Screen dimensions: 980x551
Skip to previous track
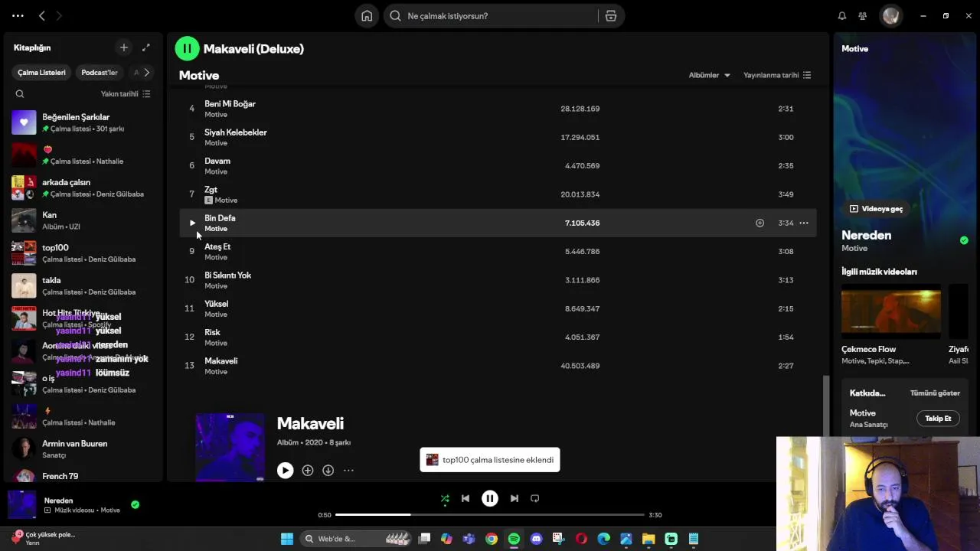tap(465, 498)
